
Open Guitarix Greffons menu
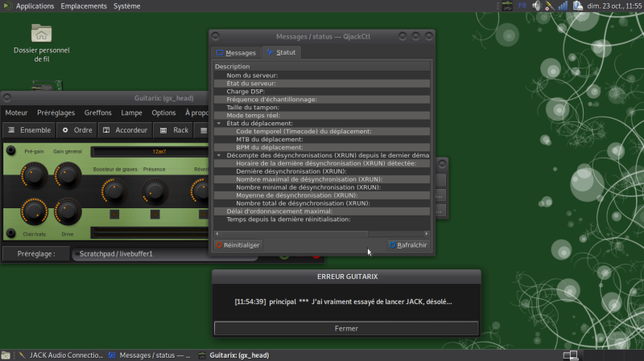click(x=97, y=113)
